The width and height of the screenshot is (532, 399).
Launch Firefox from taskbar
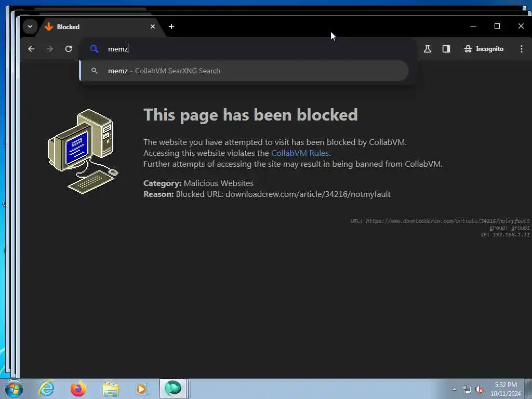point(78,389)
